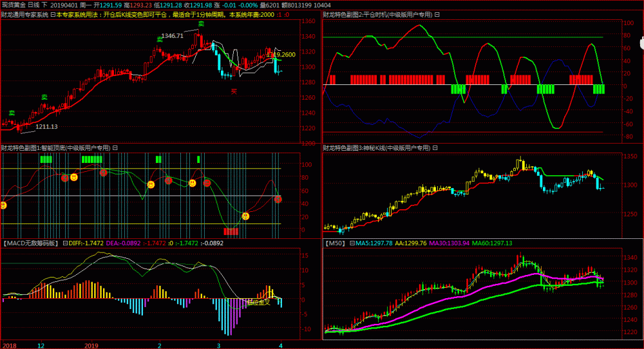Click the -0.00% change value
The height and width of the screenshot is (349, 644).
coord(248,5)
